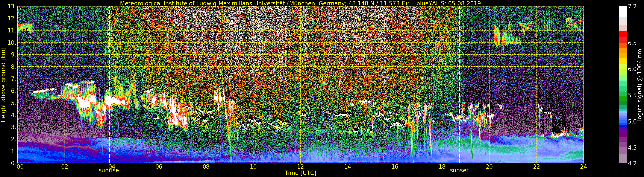This screenshot has width=644, height=177.
Task: Click the x-axis tick label '04'
Action: (112, 166)
